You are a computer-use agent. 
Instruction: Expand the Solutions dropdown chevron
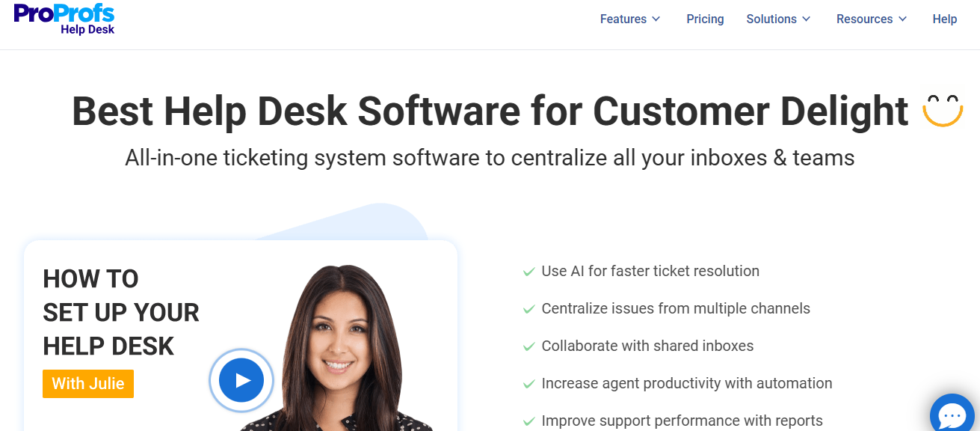click(x=806, y=19)
